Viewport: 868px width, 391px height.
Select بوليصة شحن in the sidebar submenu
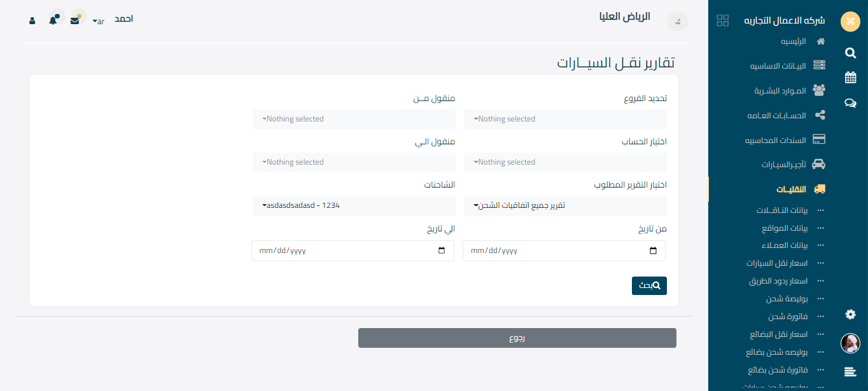coord(787,298)
